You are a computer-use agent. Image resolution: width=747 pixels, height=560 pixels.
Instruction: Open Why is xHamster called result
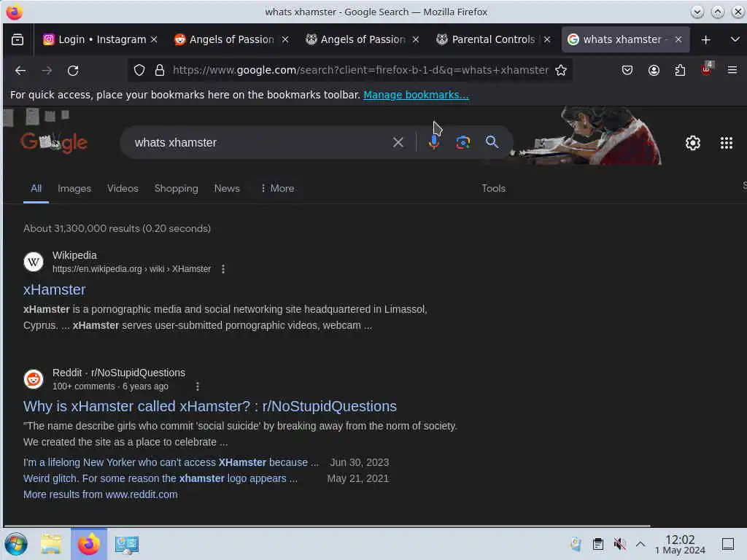(209, 406)
